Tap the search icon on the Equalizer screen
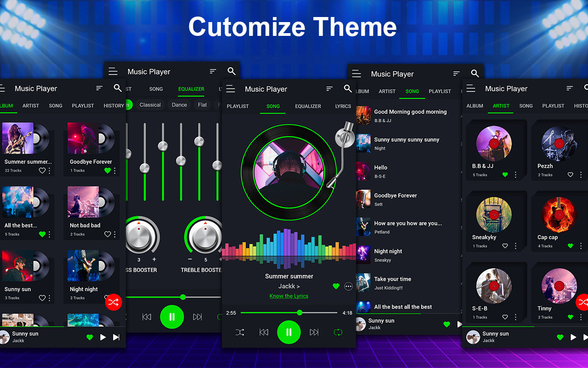This screenshot has width=588, height=368. point(232,71)
